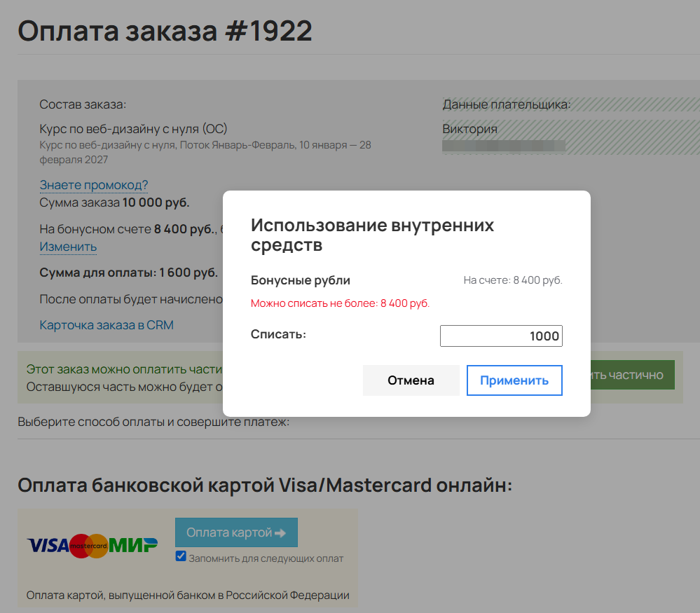The image size is (700, 613).
Task: Click the МИР payment logo
Action: tap(133, 545)
